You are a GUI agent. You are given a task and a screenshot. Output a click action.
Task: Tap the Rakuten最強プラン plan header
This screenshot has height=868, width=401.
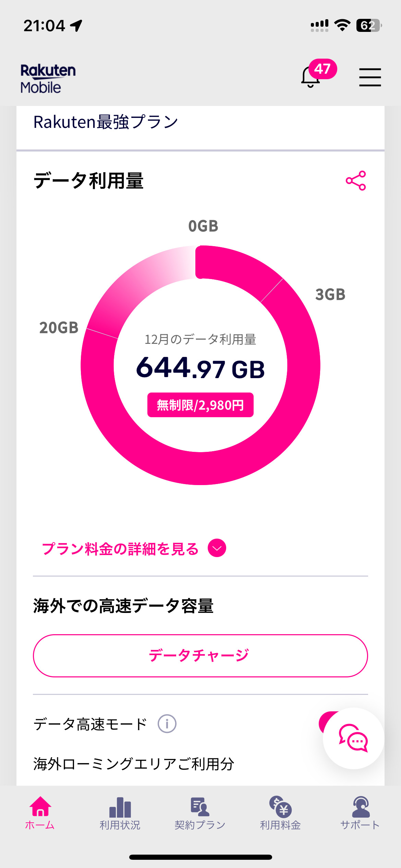[106, 122]
